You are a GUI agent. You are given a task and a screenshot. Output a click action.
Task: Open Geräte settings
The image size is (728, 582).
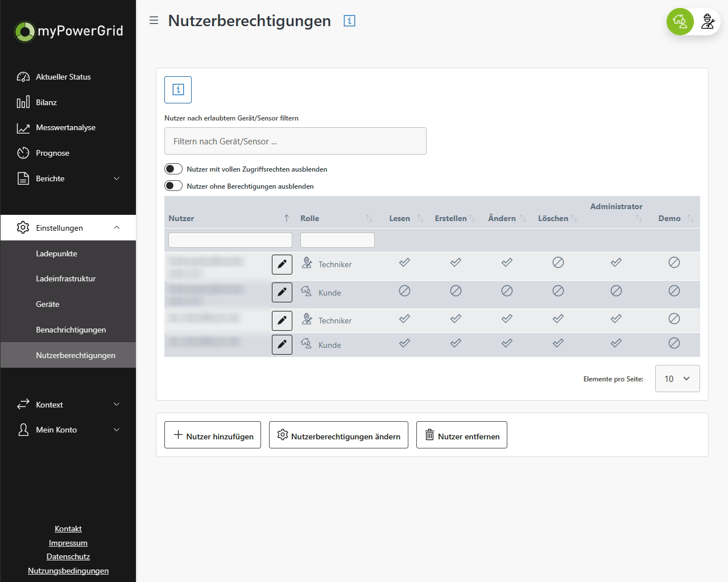coord(68,304)
